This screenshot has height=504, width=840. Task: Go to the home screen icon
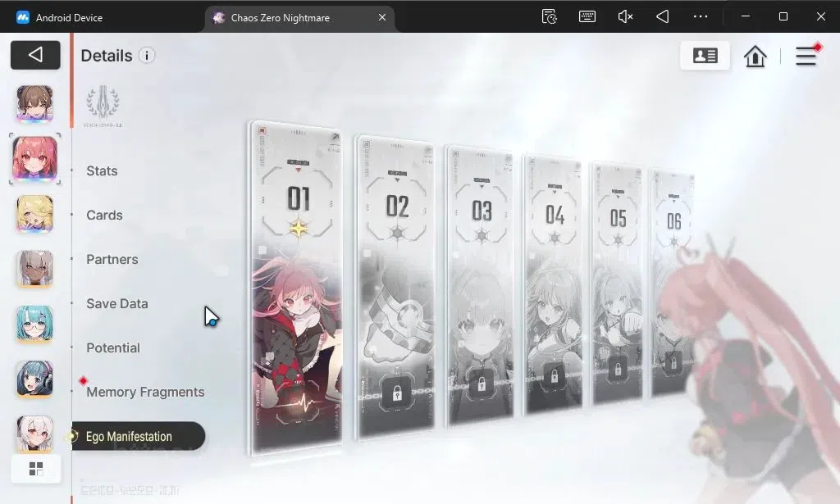(755, 56)
